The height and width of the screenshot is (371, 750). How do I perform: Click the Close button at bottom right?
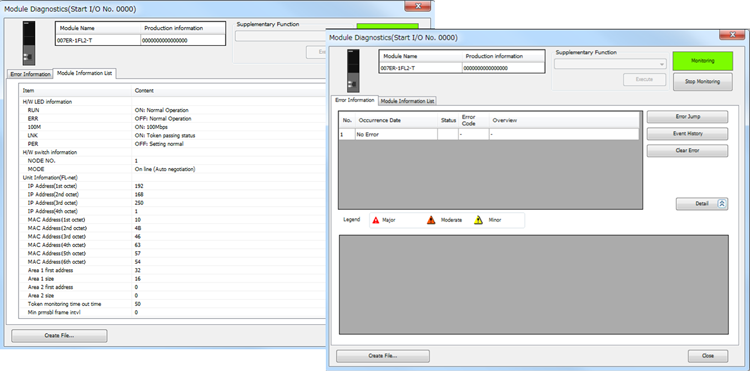(x=708, y=356)
